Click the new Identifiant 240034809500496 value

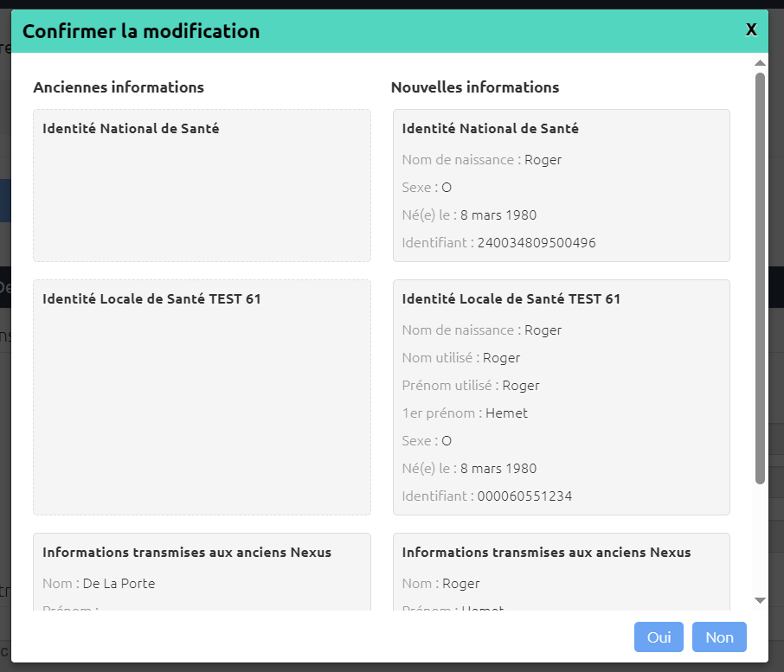537,243
